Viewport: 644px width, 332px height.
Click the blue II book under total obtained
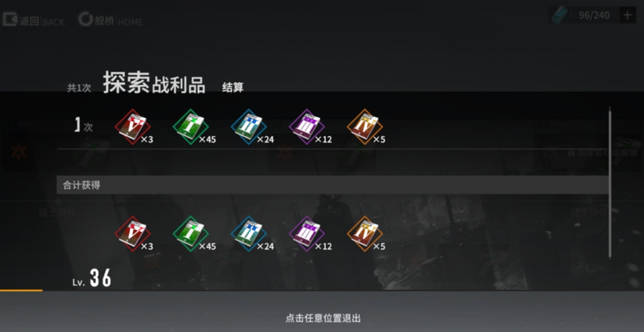(x=248, y=234)
